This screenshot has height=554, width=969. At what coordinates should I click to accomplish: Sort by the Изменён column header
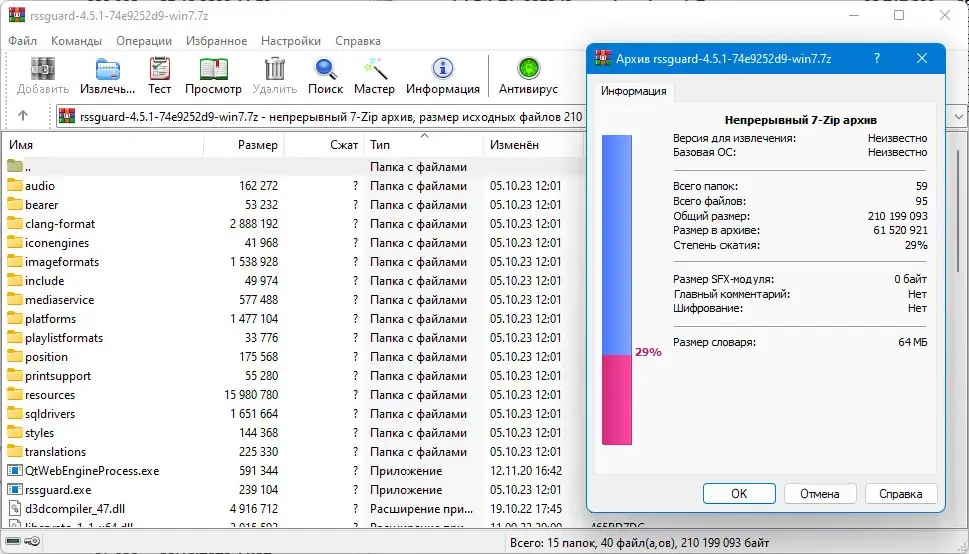pyautogui.click(x=533, y=145)
